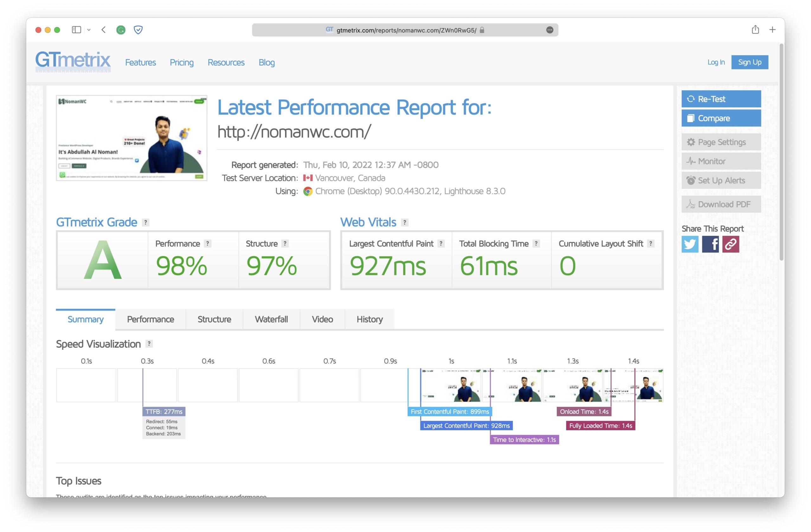811x532 pixels.
Task: Click the Grammarly extension icon
Action: (x=121, y=30)
